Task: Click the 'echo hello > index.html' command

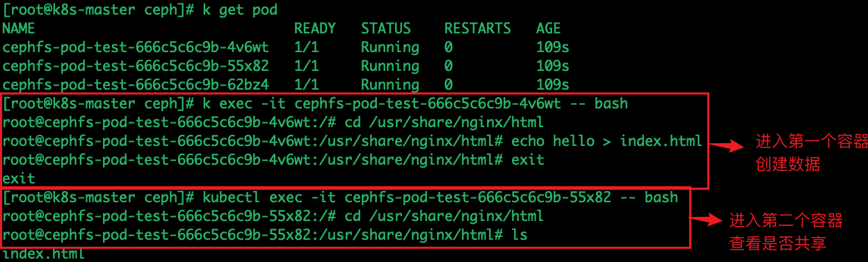Action: point(606,141)
